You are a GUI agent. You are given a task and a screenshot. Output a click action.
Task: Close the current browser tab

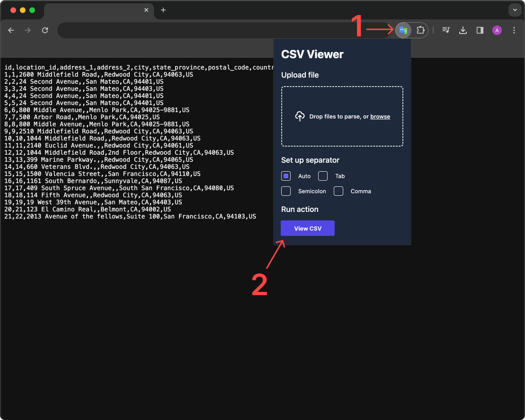tap(146, 10)
